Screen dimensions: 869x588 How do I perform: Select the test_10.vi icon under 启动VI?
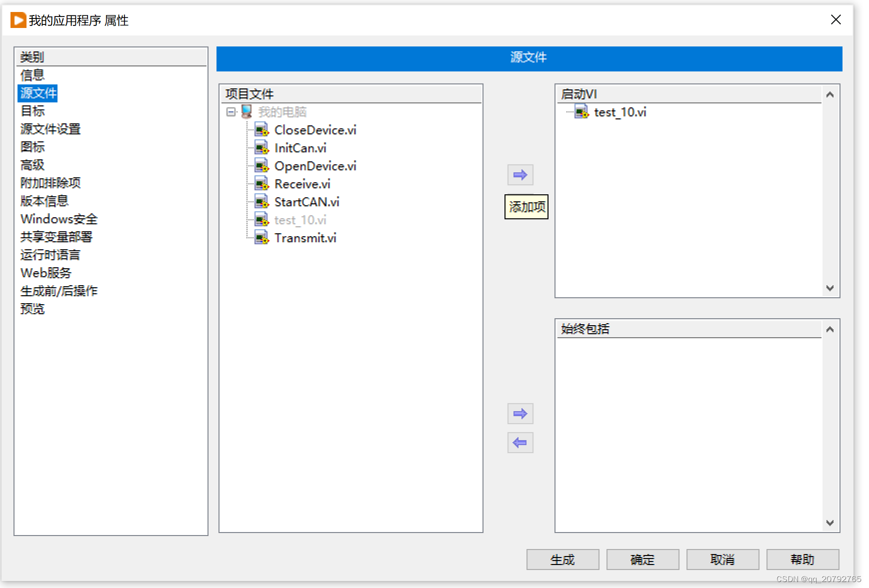[581, 112]
